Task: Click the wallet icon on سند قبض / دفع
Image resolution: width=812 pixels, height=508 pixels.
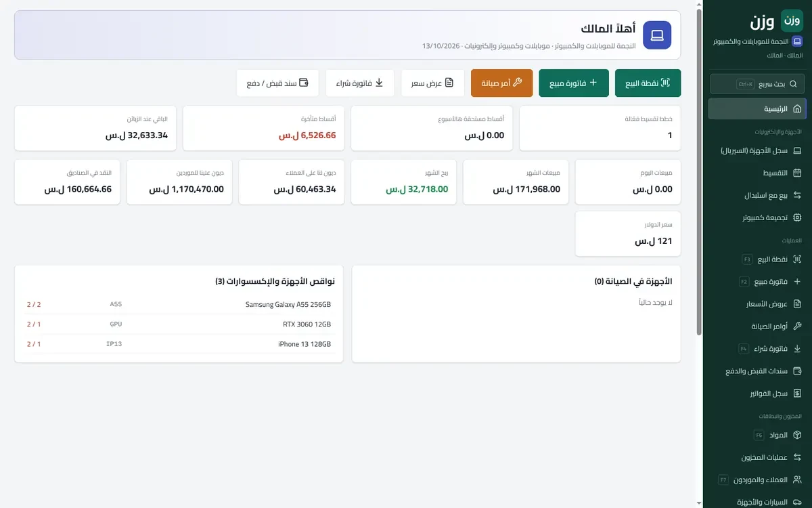Action: 304,83
